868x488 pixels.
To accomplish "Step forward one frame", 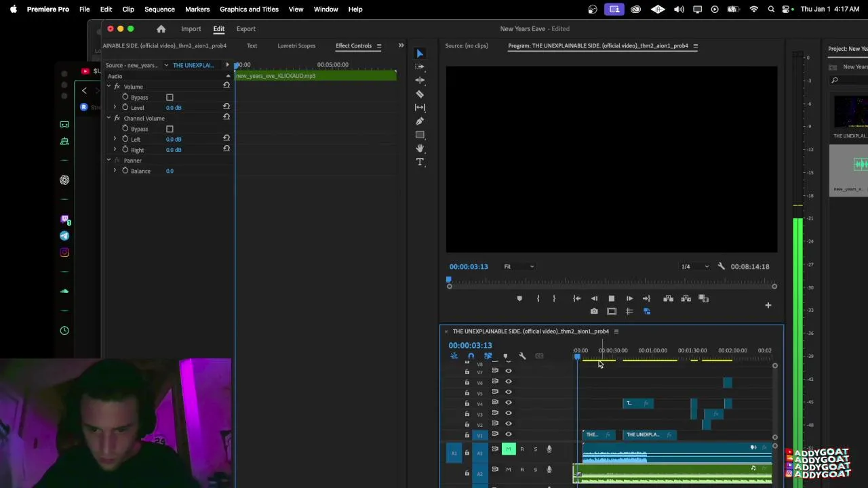I will 629,298.
